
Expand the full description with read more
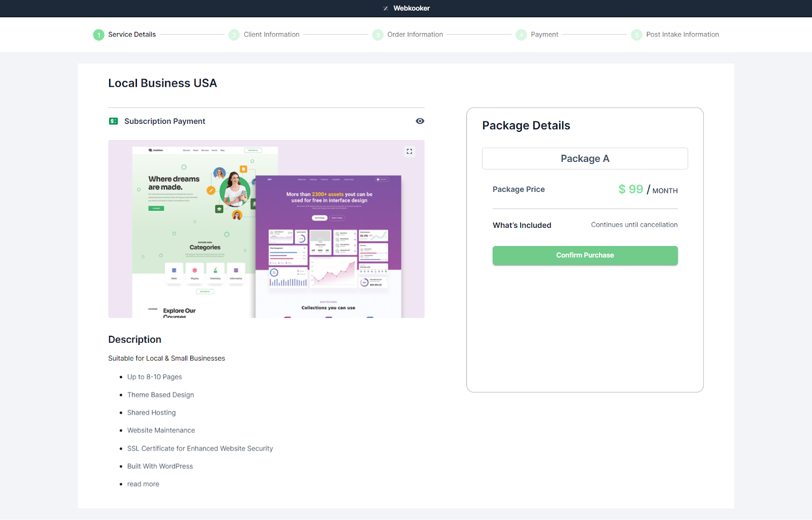(x=143, y=483)
